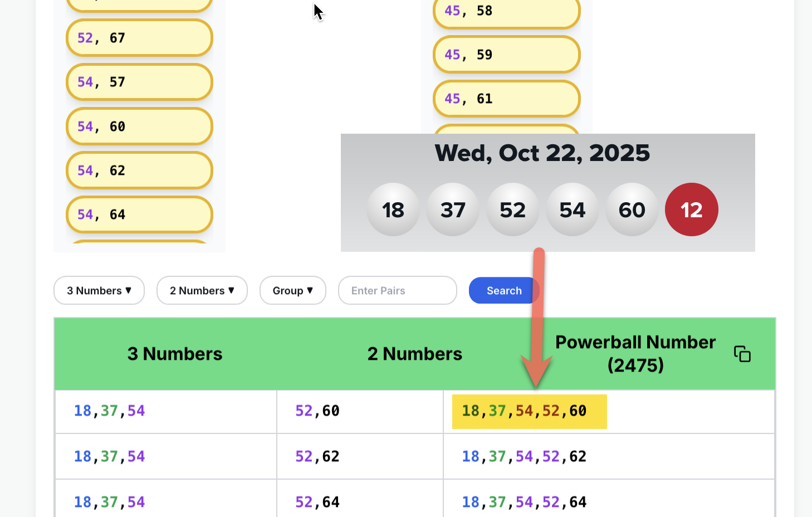Click the 54, 64 pair chip
Viewport: 812px width, 517px height.
139,214
